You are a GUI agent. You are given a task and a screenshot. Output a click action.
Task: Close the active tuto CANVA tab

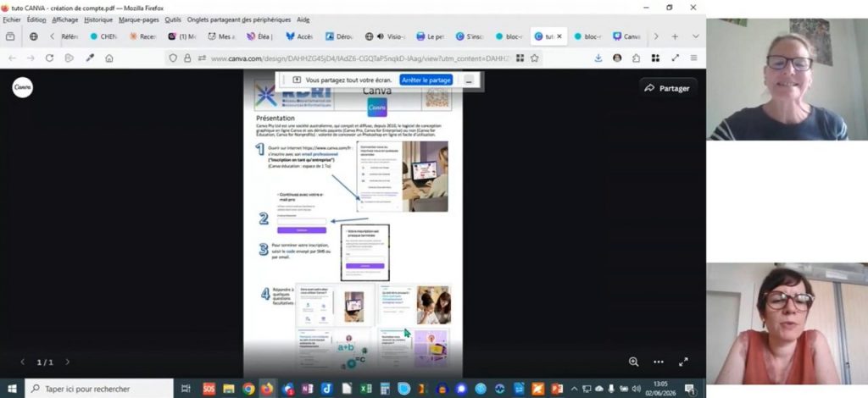click(559, 36)
